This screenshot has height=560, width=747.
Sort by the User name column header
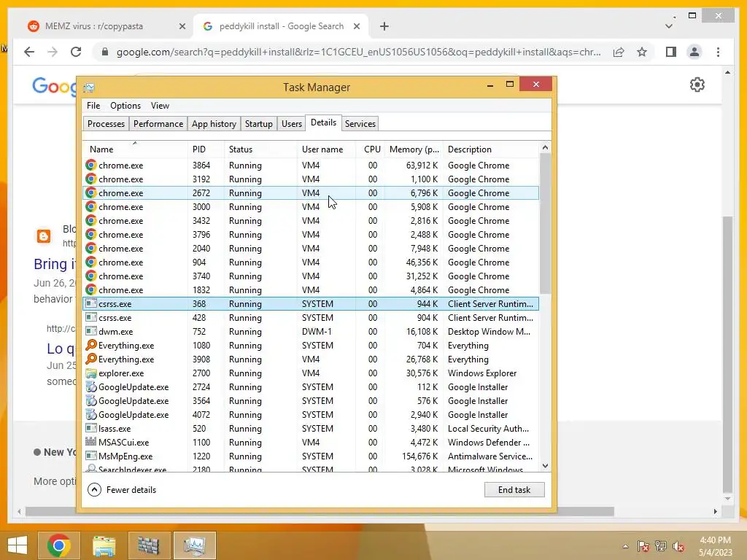click(x=326, y=149)
